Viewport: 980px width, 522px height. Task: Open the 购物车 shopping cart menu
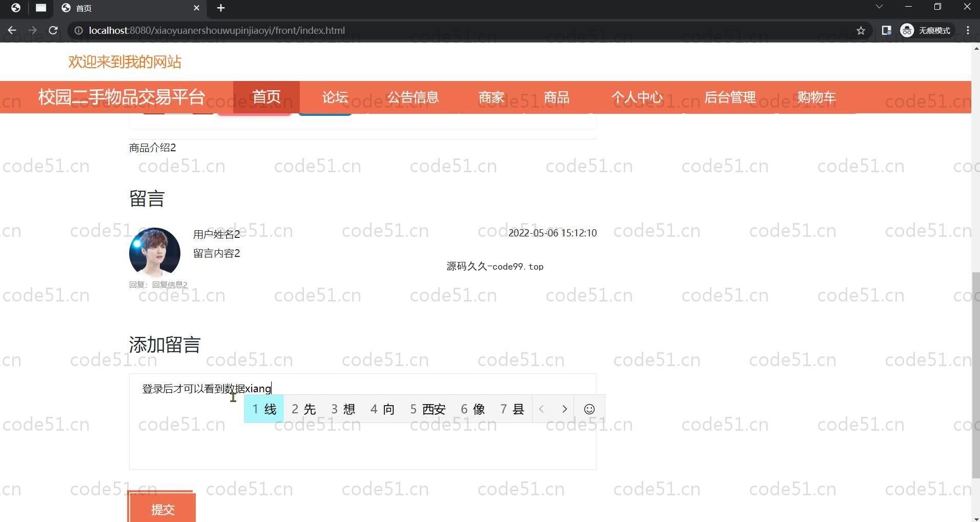816,97
